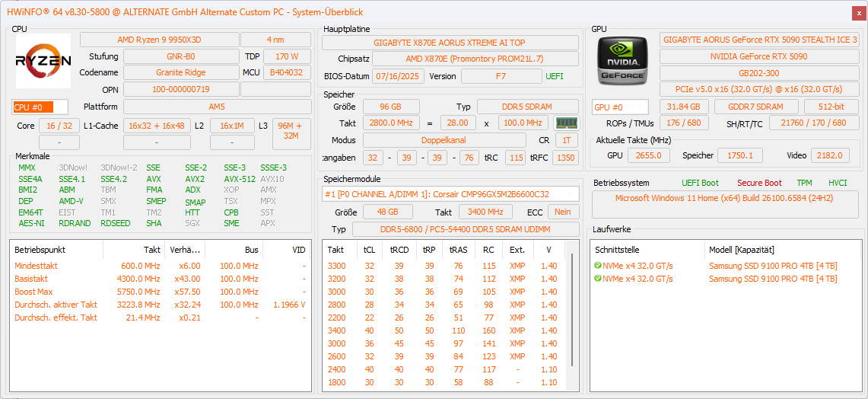Click the Granite Ridge codename field
Viewport: 868px width, 399px height.
pyautogui.click(x=180, y=72)
